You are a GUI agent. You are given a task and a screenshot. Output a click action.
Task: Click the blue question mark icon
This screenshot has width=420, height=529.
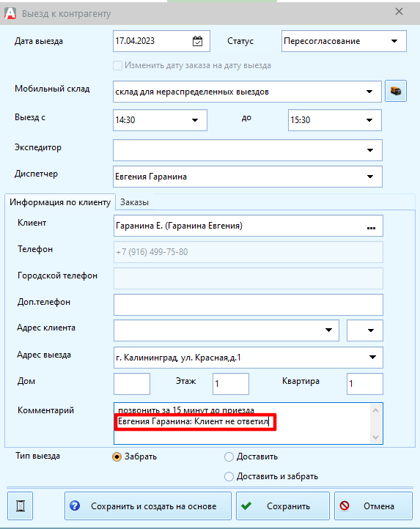click(x=75, y=506)
